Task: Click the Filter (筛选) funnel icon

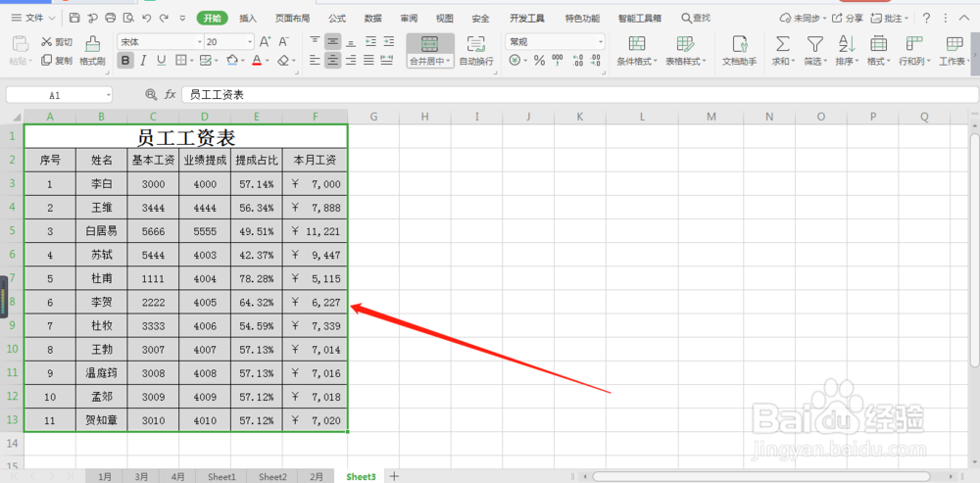Action: (x=814, y=43)
